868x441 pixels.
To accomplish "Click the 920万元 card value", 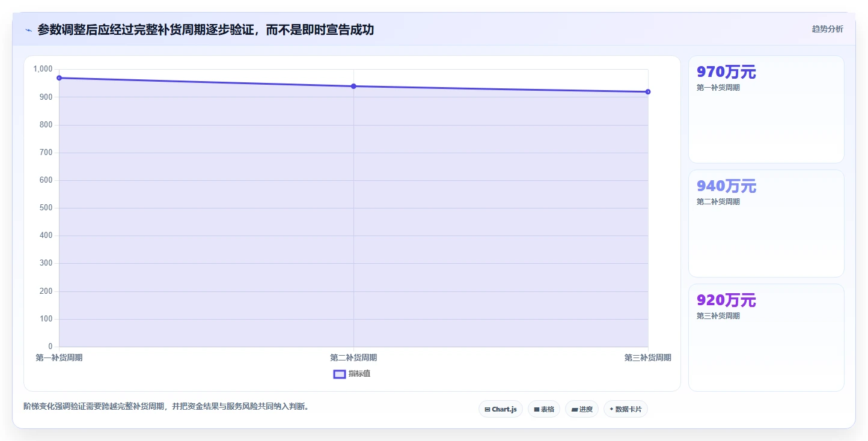I will (x=726, y=300).
